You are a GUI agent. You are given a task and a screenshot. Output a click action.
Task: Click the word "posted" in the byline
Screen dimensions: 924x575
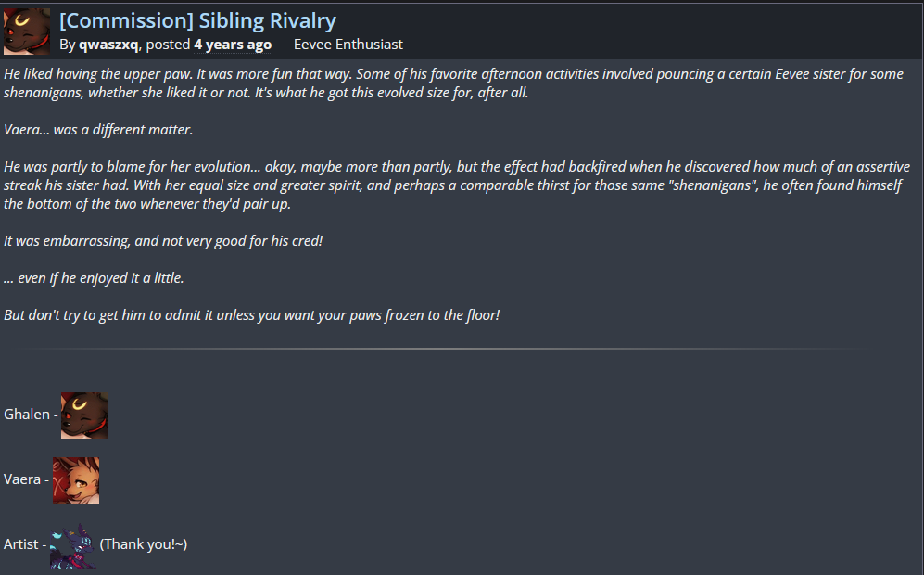(x=168, y=45)
